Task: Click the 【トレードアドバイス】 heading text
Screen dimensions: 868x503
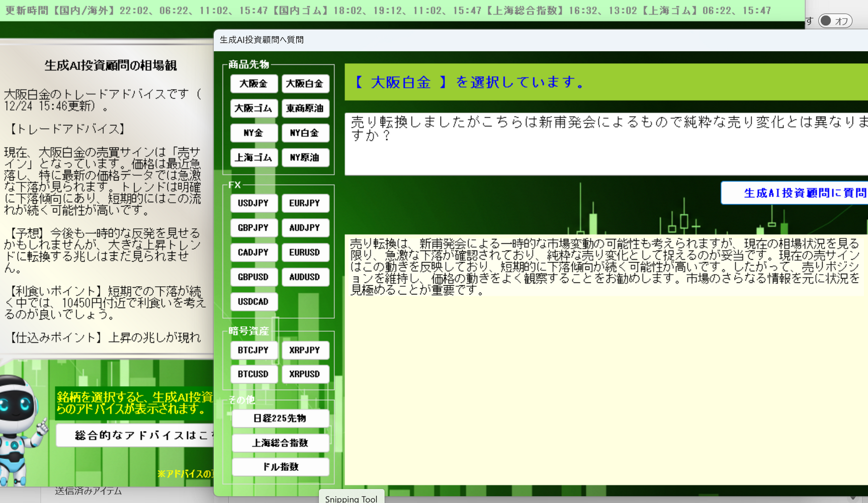Action: coord(67,129)
